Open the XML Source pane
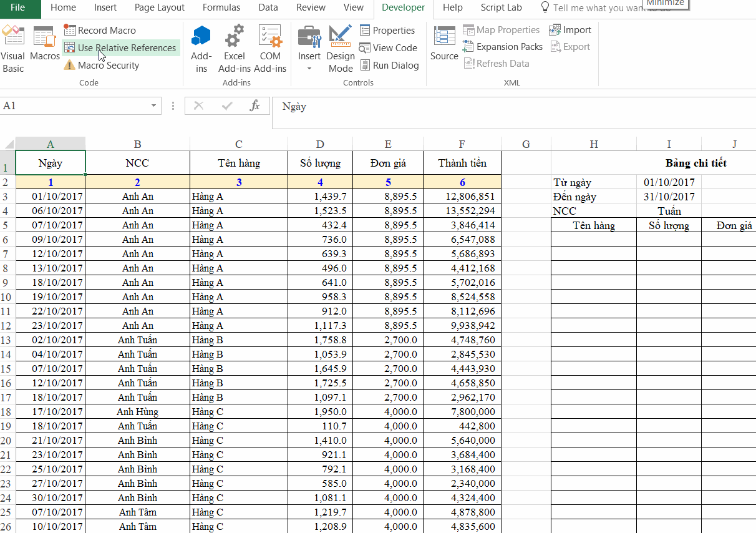The height and width of the screenshot is (533, 756). click(444, 44)
